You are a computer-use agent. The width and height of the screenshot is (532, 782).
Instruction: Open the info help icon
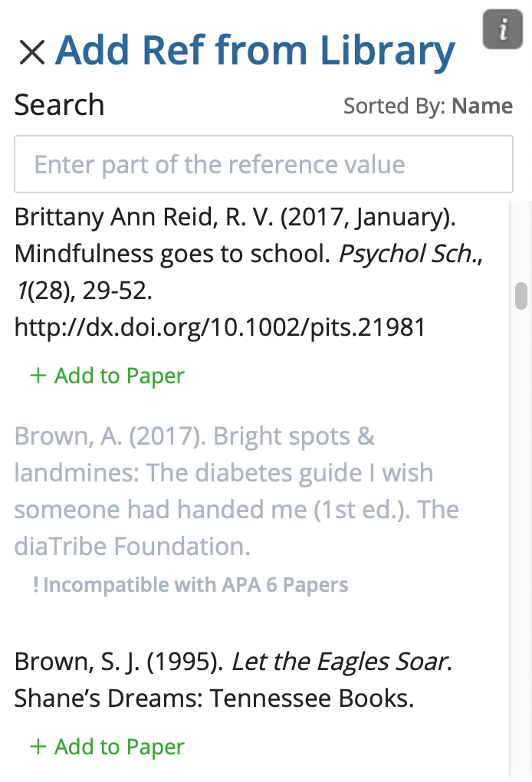503,31
